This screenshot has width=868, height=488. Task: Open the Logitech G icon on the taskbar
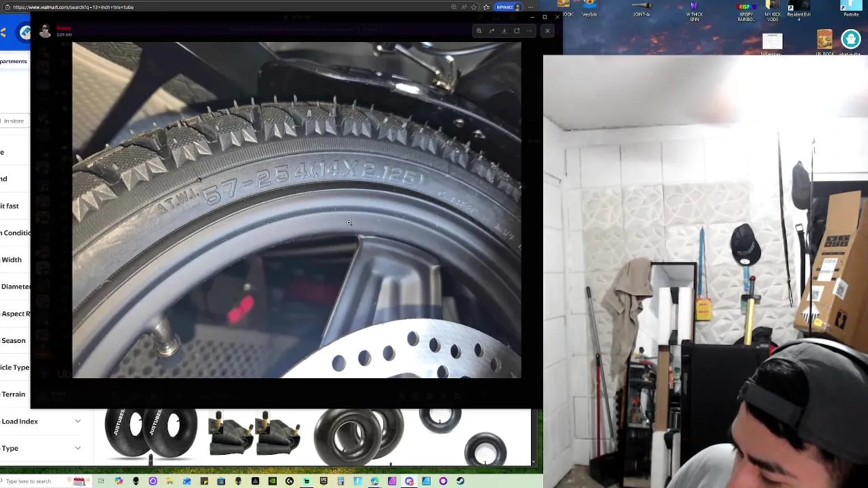pyautogui.click(x=290, y=481)
